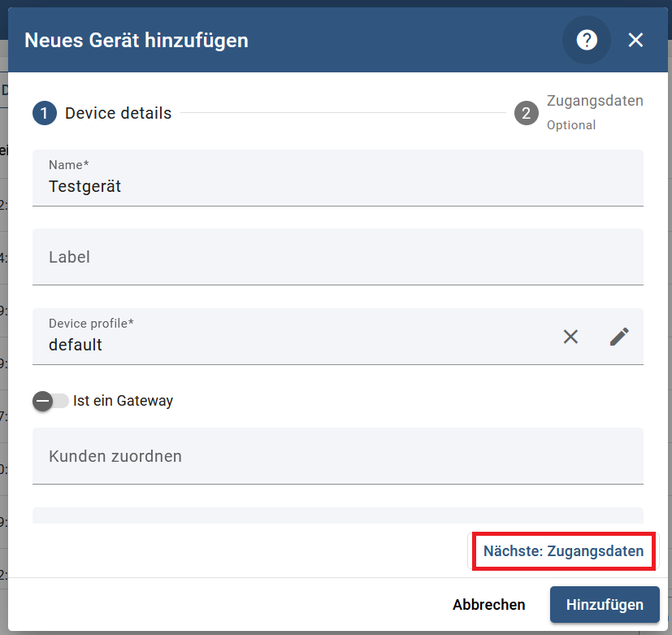Click into the Label input field

point(337,258)
